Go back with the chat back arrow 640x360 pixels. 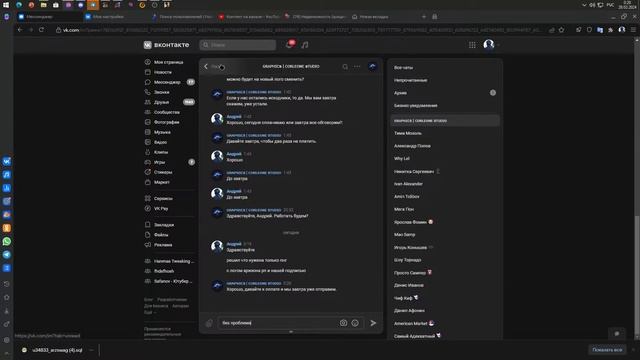click(206, 67)
